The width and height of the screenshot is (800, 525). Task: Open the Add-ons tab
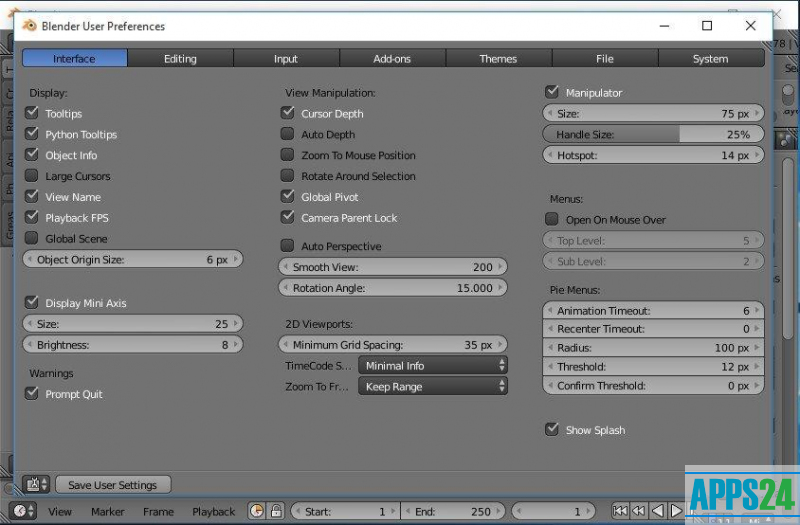tap(392, 58)
